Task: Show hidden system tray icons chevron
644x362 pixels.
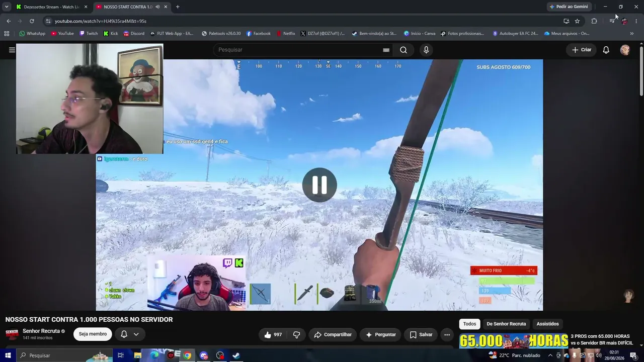Action: 550,355
